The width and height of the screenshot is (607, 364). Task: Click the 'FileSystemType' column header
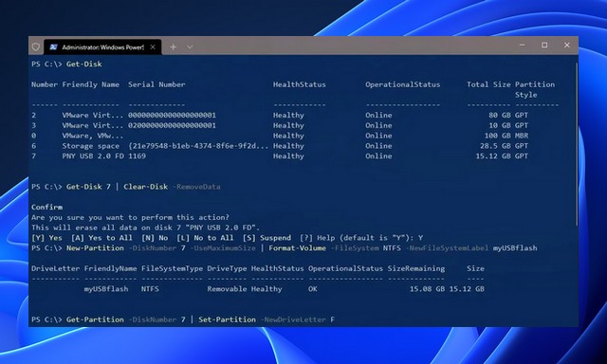172,268
